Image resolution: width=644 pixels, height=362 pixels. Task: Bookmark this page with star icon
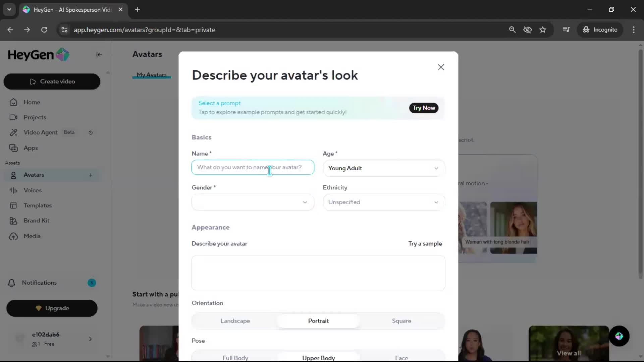[543, 30]
